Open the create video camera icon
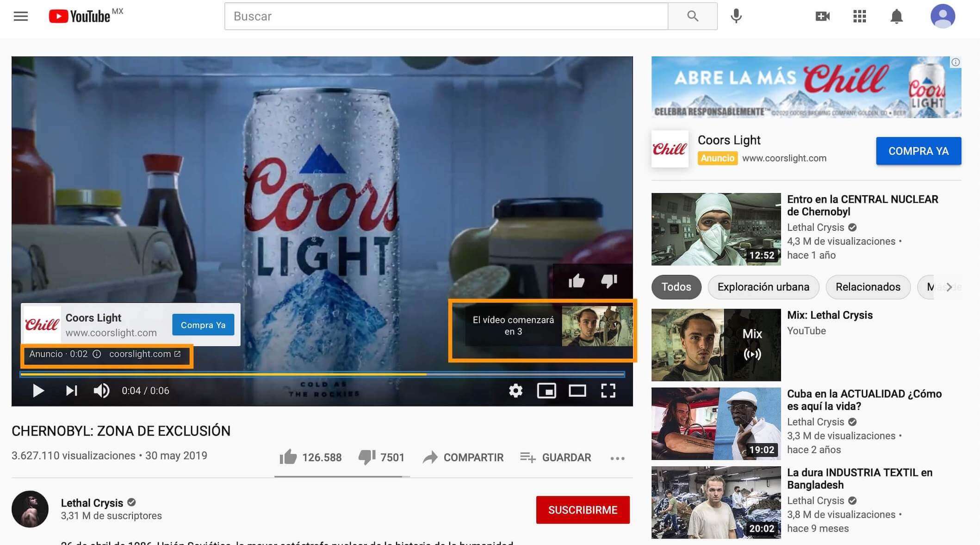The image size is (980, 545). coord(822,17)
